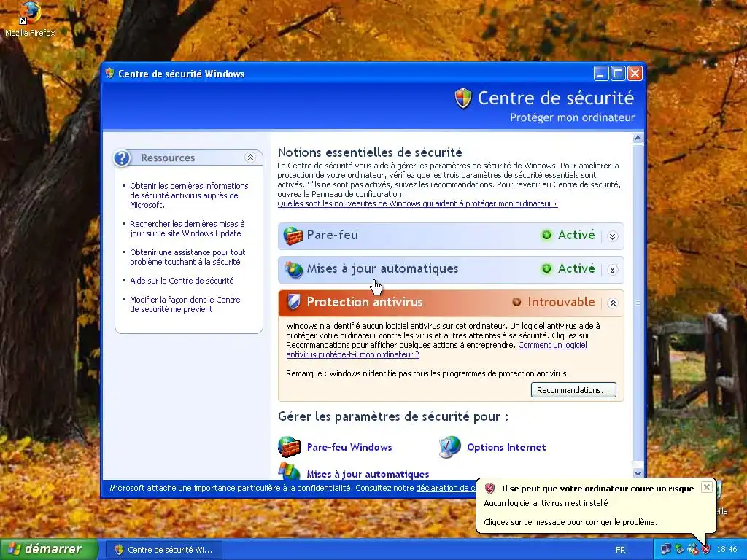This screenshot has height=560, width=747.
Task: Open the bottom Mises à jour automatiques Windows flag icon
Action: [290, 471]
